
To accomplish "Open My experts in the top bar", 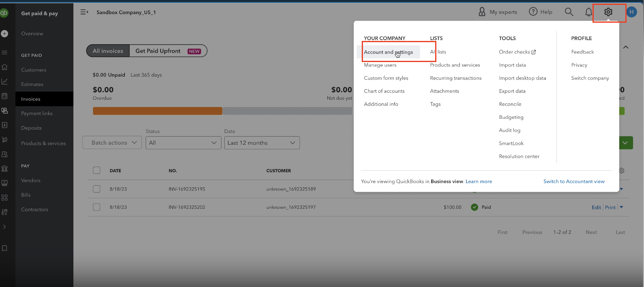I will 498,12.
